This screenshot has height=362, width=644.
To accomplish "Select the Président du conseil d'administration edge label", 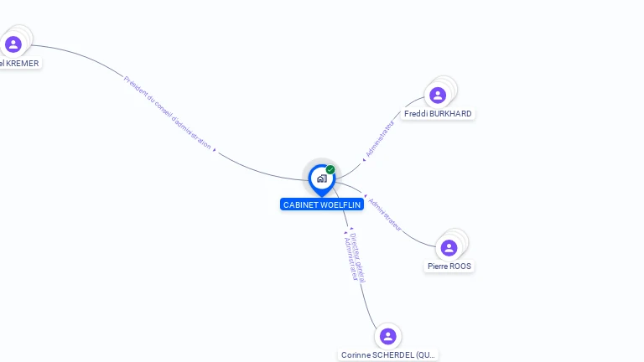I will click(x=167, y=113).
